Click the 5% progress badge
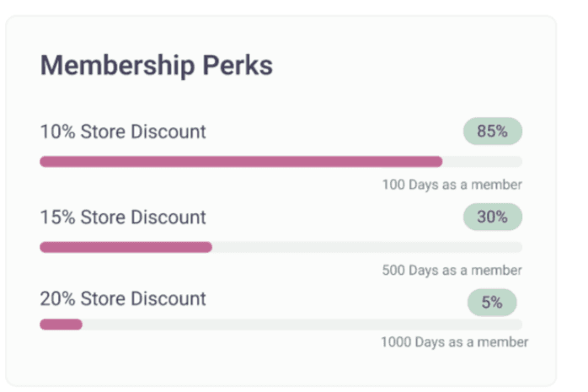Viewport: 588px width, 392px height. click(x=492, y=302)
